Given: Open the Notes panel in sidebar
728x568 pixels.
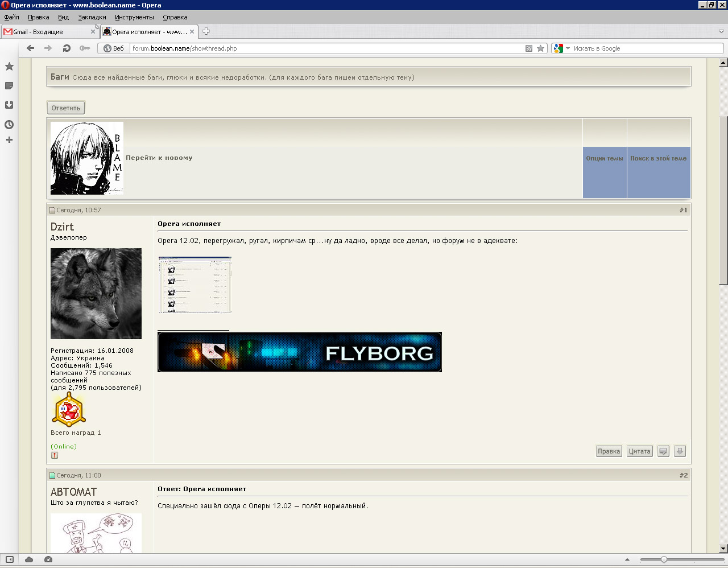Looking at the screenshot, I should 9,86.
